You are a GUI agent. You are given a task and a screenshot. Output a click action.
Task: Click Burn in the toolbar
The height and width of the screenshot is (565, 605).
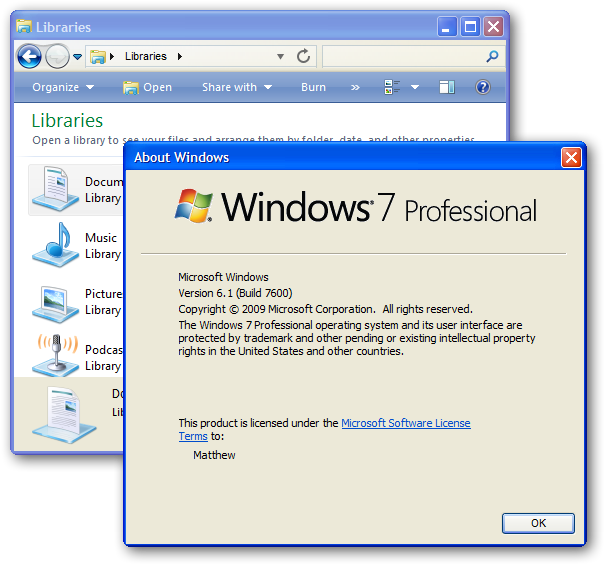click(313, 87)
